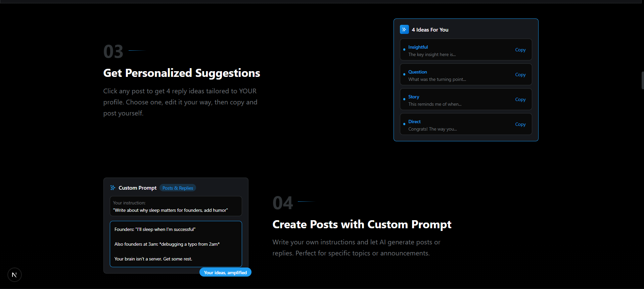
Task: Click the step number 03
Action: pyautogui.click(x=113, y=52)
